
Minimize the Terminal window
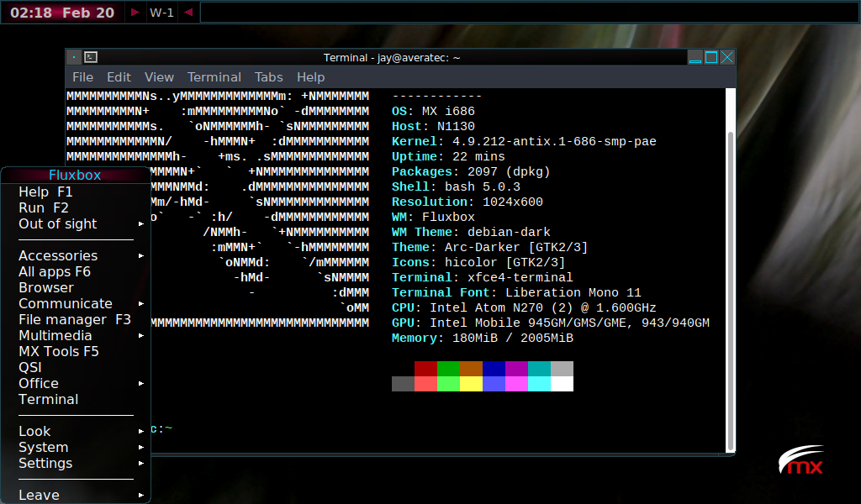click(695, 58)
